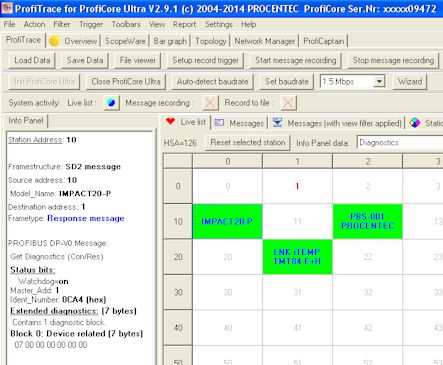The width and height of the screenshot is (443, 365).
Task: Select the LNK iTEMP TMT84 station cell
Action: click(x=297, y=257)
